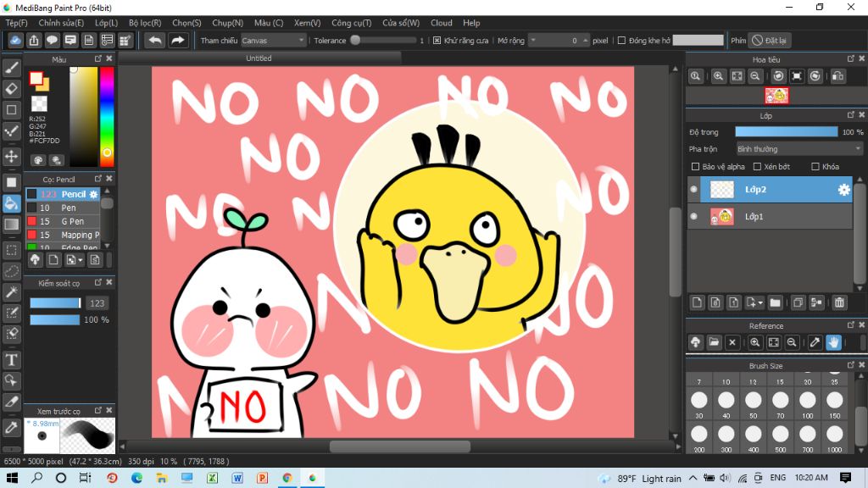Open the Lớp(L) menu

pyautogui.click(x=106, y=23)
